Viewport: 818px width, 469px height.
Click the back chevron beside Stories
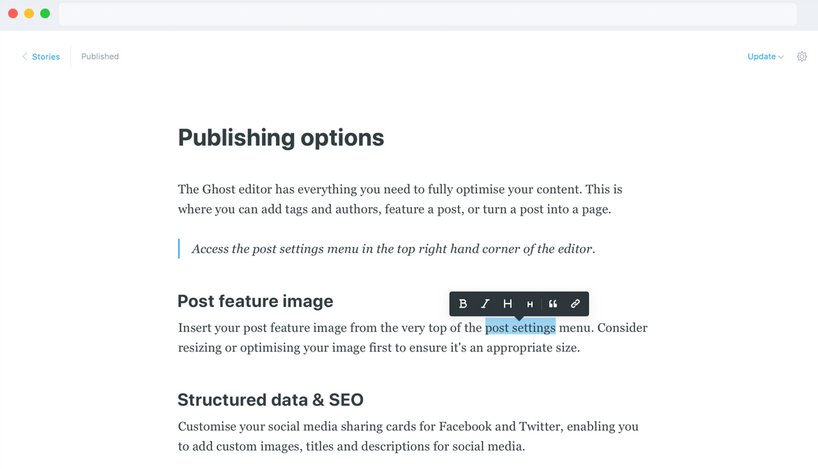pos(25,56)
